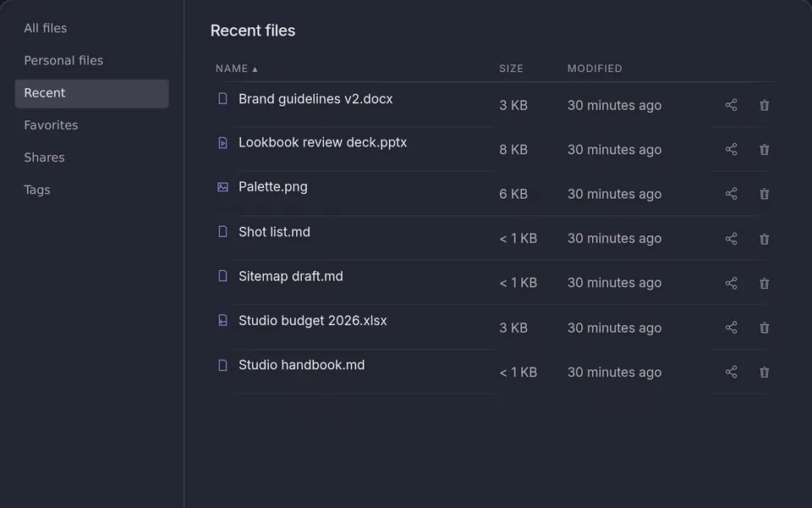
Task: Delete Studio budget 2026.xlsx
Action: tap(764, 328)
